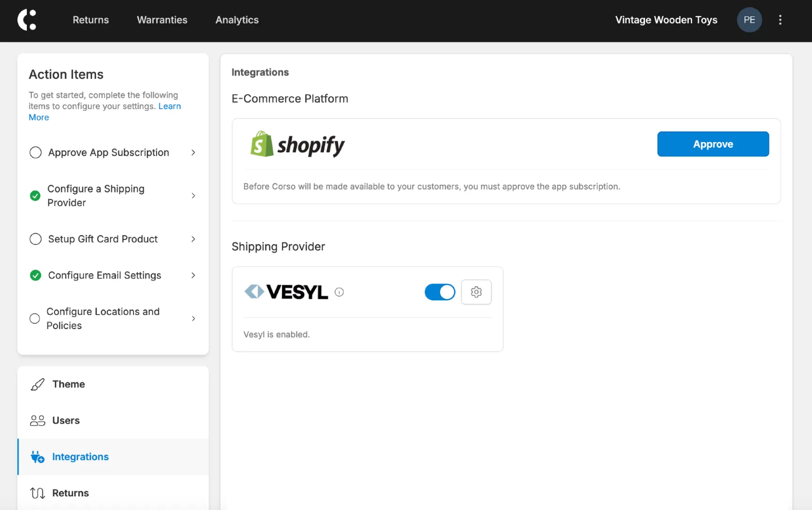Click the Vintage Wooden Toys store name
812x510 pixels.
(666, 20)
